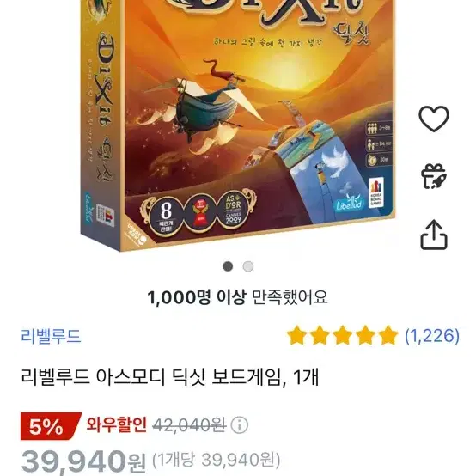Tap the 1,000명 이상 만족했어요 text

coord(237,297)
